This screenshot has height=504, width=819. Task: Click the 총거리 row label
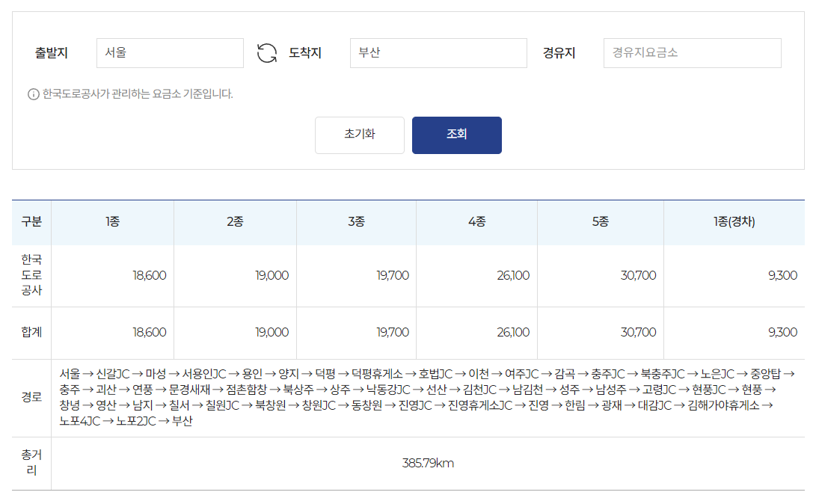(x=31, y=462)
